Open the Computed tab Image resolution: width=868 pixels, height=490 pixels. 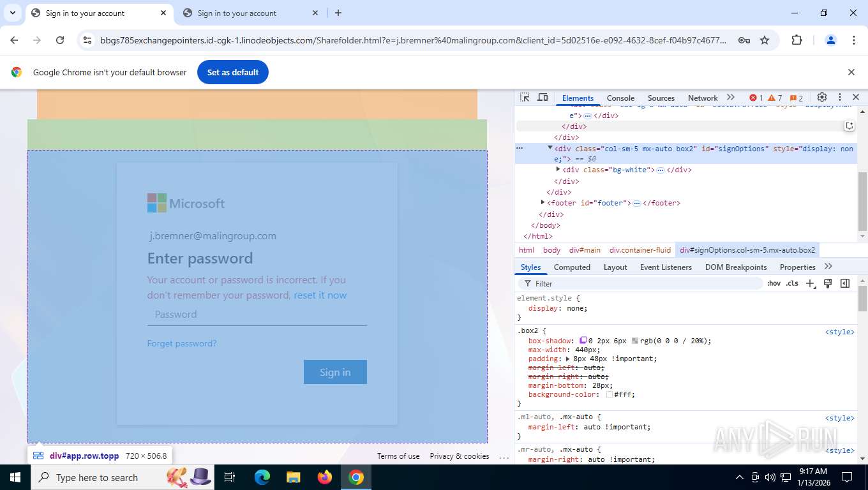tap(572, 267)
